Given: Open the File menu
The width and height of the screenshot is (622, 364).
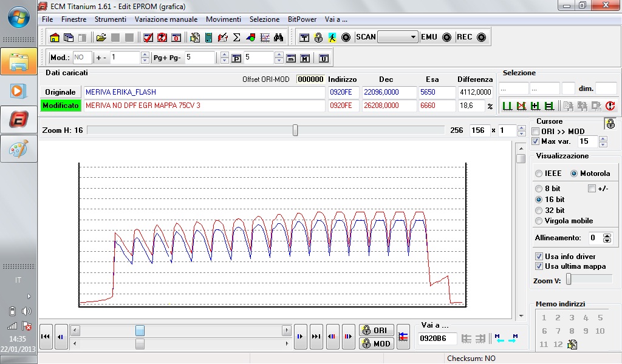Looking at the screenshot, I should (x=47, y=19).
